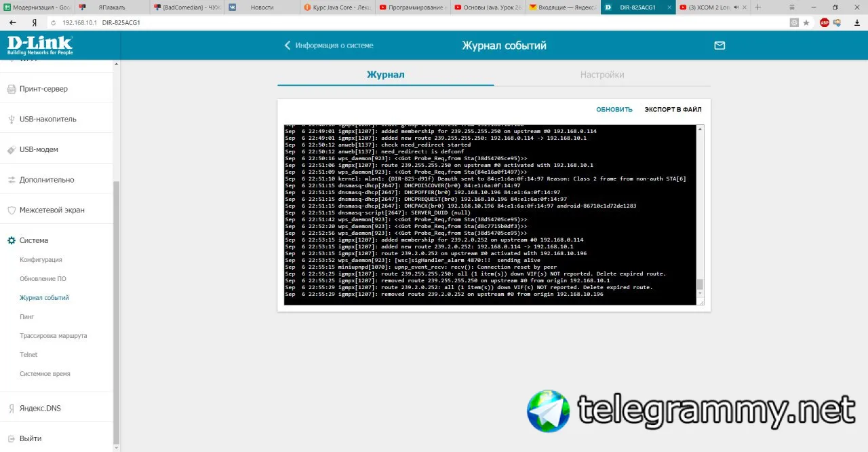Screen dimensions: 868x452
Task: Switch to the Программирование YouTube tab
Action: (412, 7)
